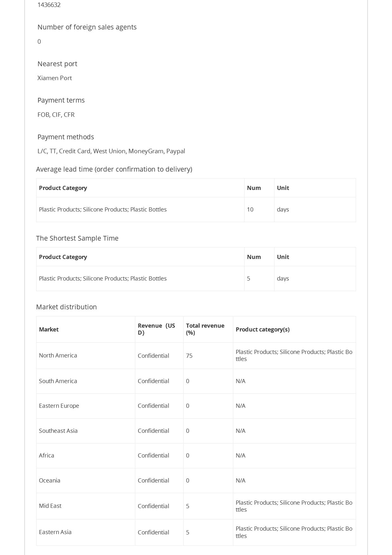Click the 75 percent revenue cell
The height and width of the screenshot is (555, 392).
[x=208, y=356]
